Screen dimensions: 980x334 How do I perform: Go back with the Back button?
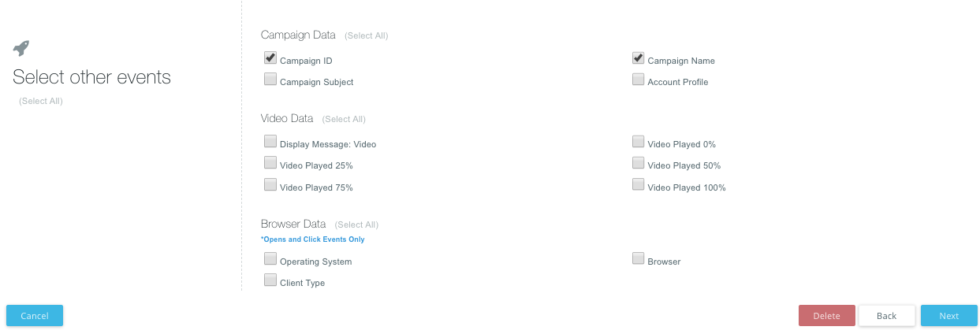click(x=886, y=316)
